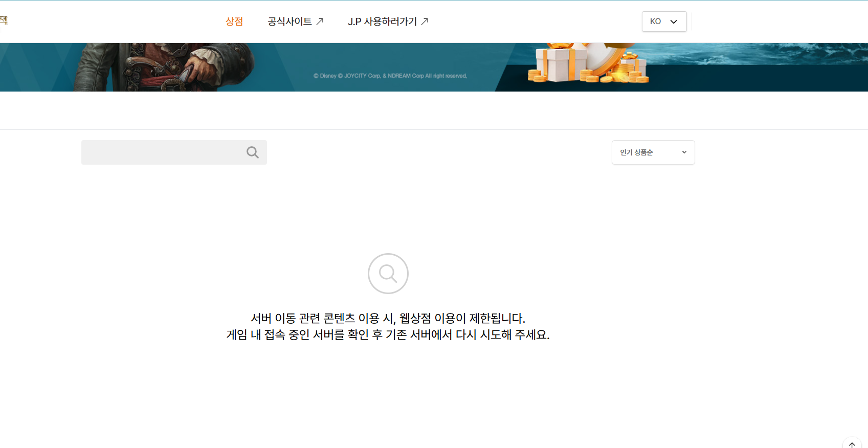
Task: Expand the chevron in the KO language box
Action: click(674, 21)
